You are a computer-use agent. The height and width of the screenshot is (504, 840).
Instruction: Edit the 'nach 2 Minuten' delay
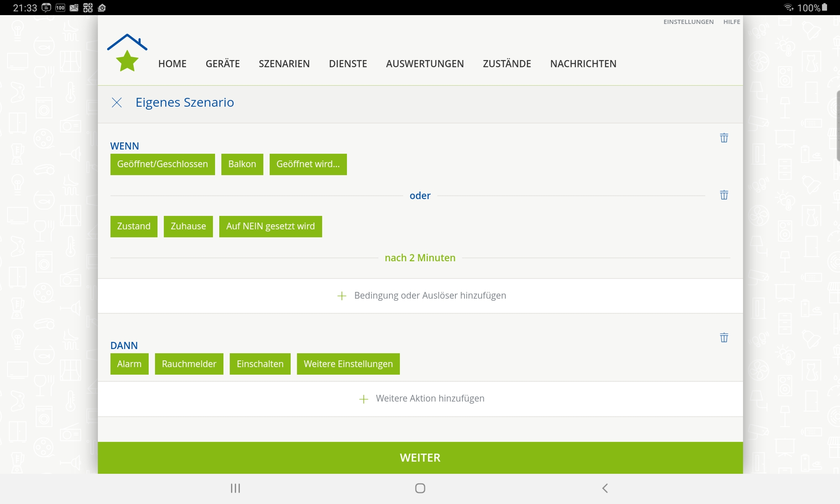pyautogui.click(x=420, y=258)
